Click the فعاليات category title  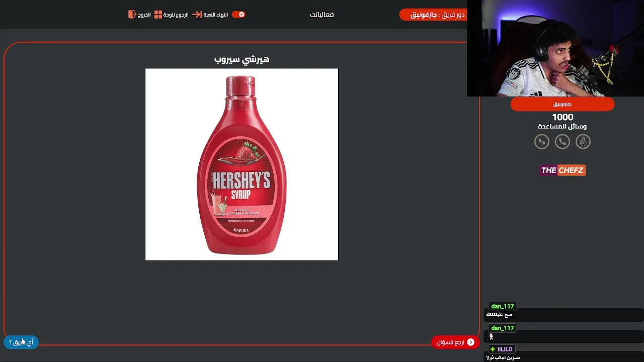pyautogui.click(x=322, y=15)
